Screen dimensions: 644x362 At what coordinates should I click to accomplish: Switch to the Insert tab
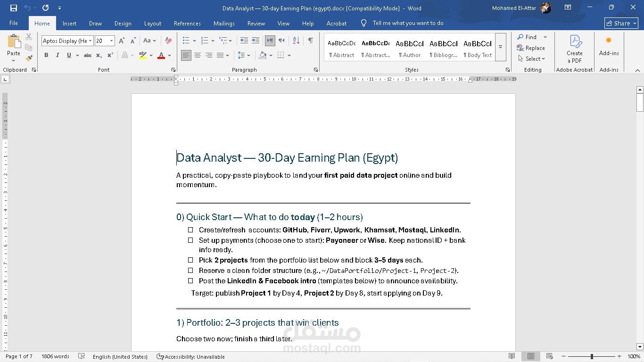[69, 23]
